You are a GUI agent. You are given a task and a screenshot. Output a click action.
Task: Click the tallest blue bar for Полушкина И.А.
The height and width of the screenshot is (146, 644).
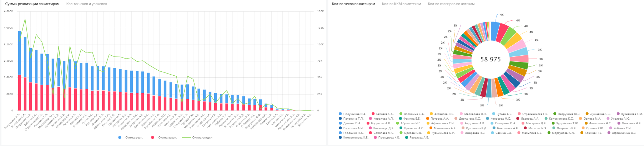click(x=19, y=53)
